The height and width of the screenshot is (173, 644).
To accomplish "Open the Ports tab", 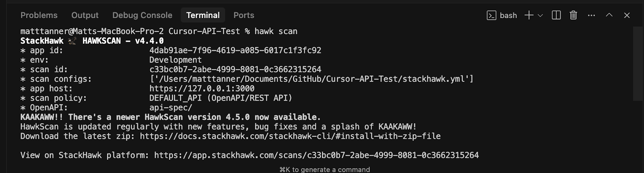I will [244, 15].
